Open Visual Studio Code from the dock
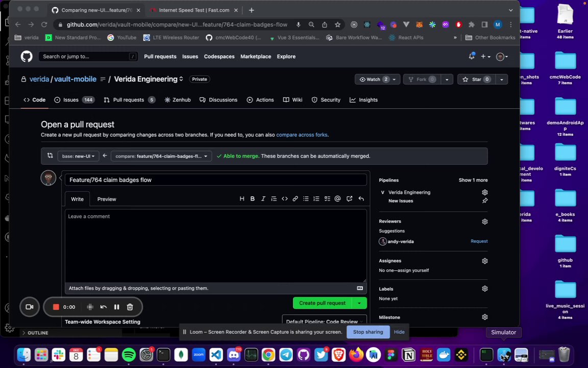588x368 pixels. [216, 355]
